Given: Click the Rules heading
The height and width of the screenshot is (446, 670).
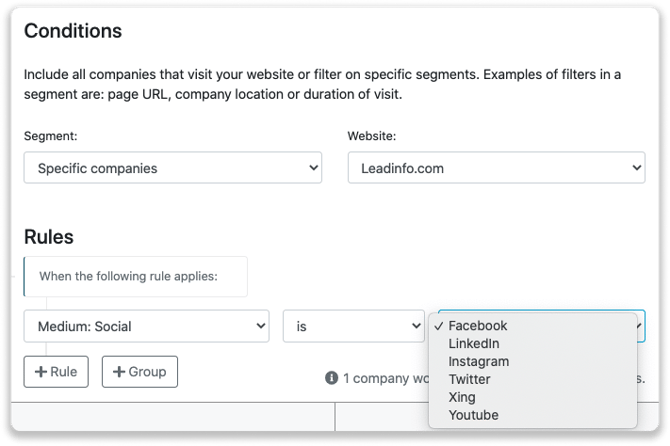Looking at the screenshot, I should point(48,237).
